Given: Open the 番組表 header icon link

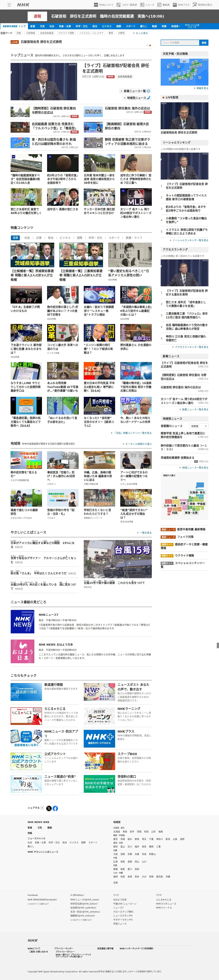Looking at the screenshot, I should (x=164, y=5).
